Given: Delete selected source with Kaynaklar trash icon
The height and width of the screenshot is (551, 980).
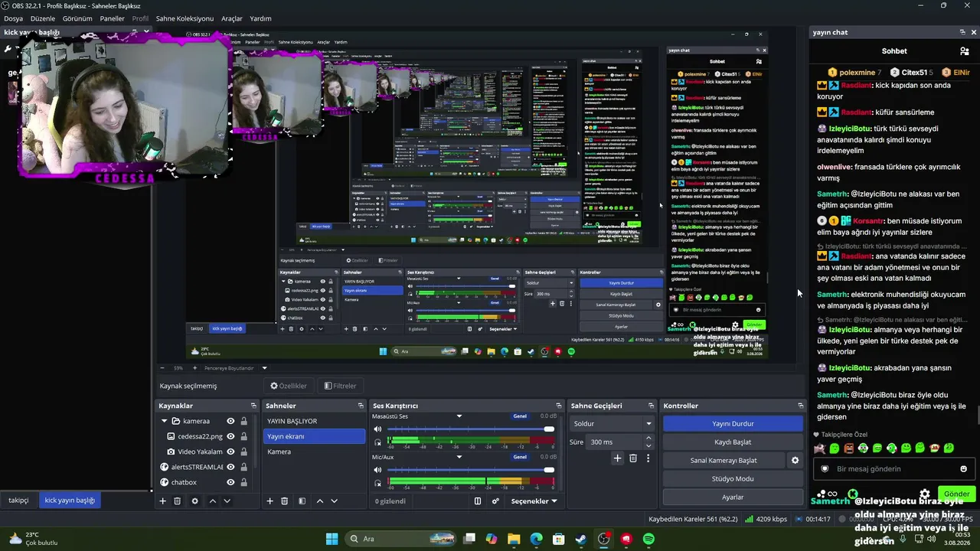Looking at the screenshot, I should pyautogui.click(x=177, y=501).
